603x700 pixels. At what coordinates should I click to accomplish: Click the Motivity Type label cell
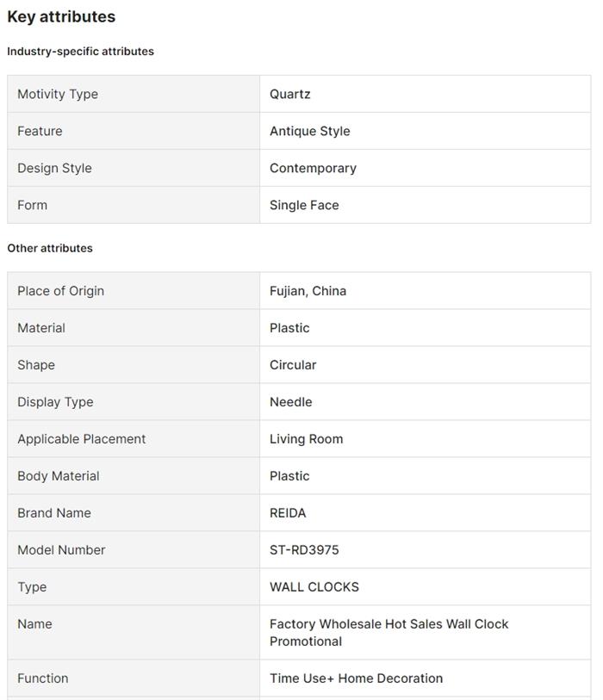pyautogui.click(x=58, y=94)
